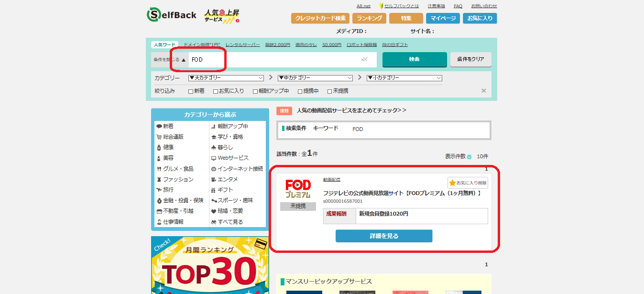Open the ランキング tab

coord(369,18)
